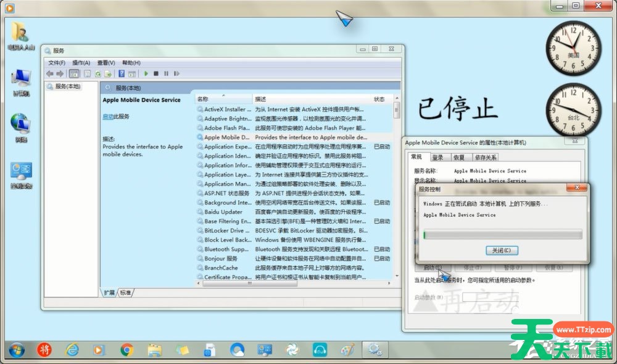Click the Start service play icon in toolbar
Screen dimensions: 617x364
[147, 73]
